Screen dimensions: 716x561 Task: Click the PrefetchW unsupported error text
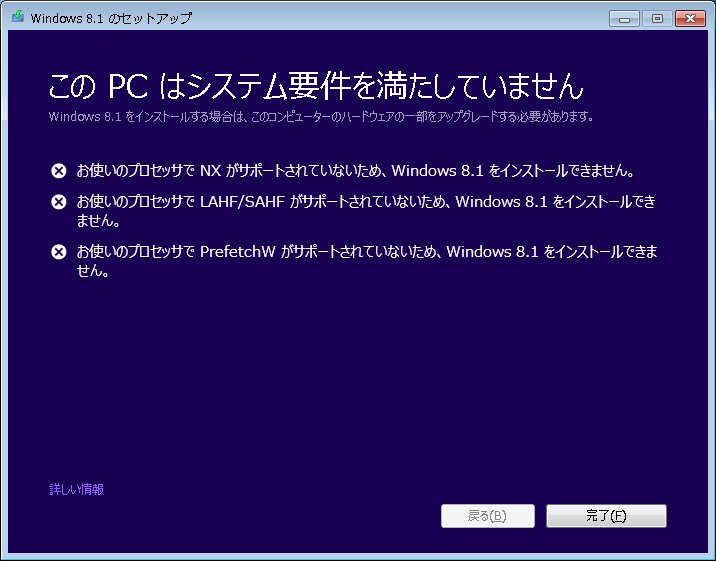(367, 261)
